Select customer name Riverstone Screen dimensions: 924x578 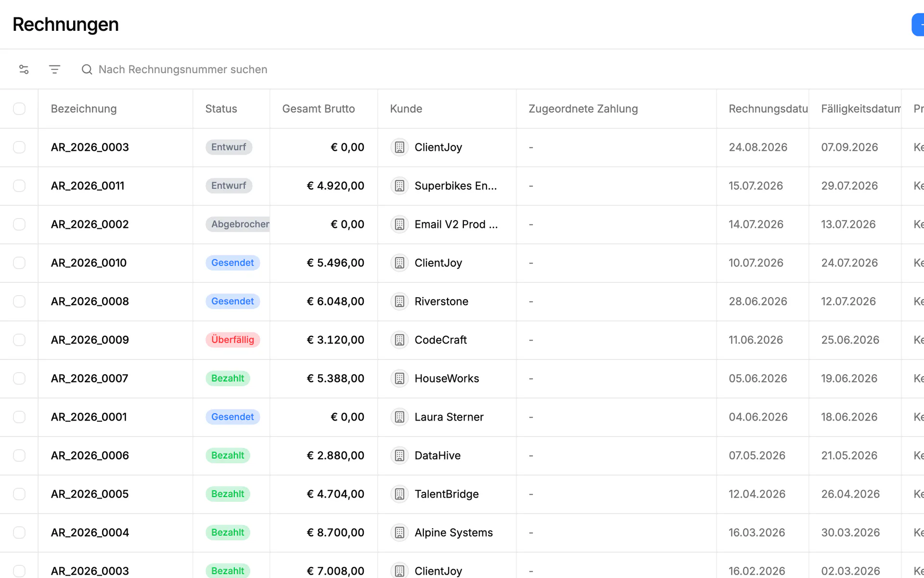coord(441,302)
